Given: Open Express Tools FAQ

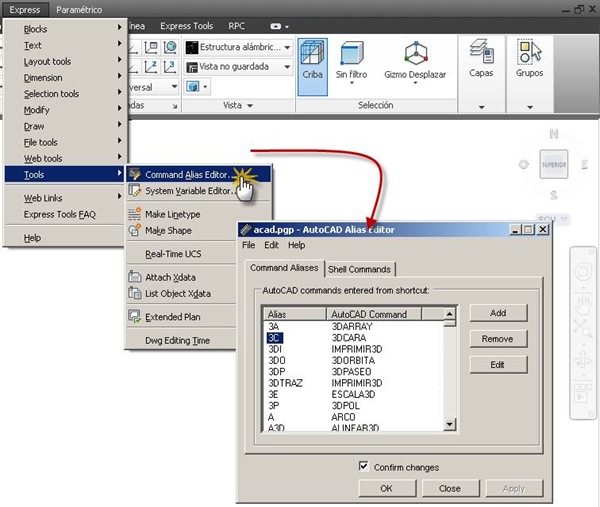Looking at the screenshot, I should [65, 214].
